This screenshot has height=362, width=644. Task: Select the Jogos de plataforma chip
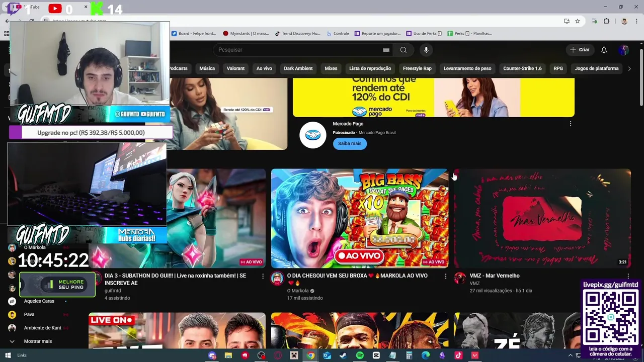(597, 68)
